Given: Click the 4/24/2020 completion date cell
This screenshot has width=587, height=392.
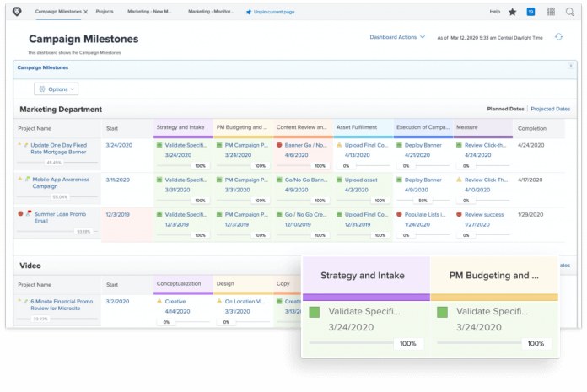Looking at the screenshot, I should (530, 145).
